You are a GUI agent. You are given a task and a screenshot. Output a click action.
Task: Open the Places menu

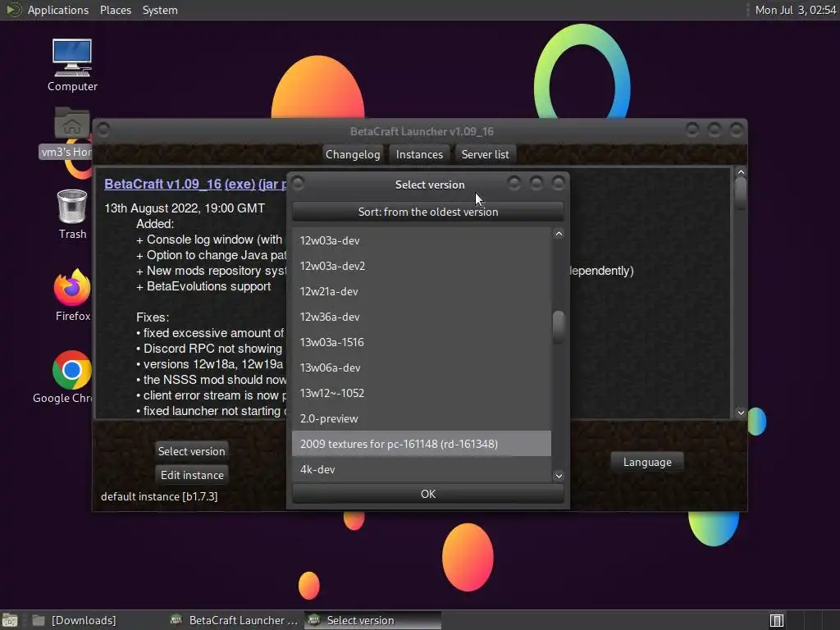pos(115,10)
